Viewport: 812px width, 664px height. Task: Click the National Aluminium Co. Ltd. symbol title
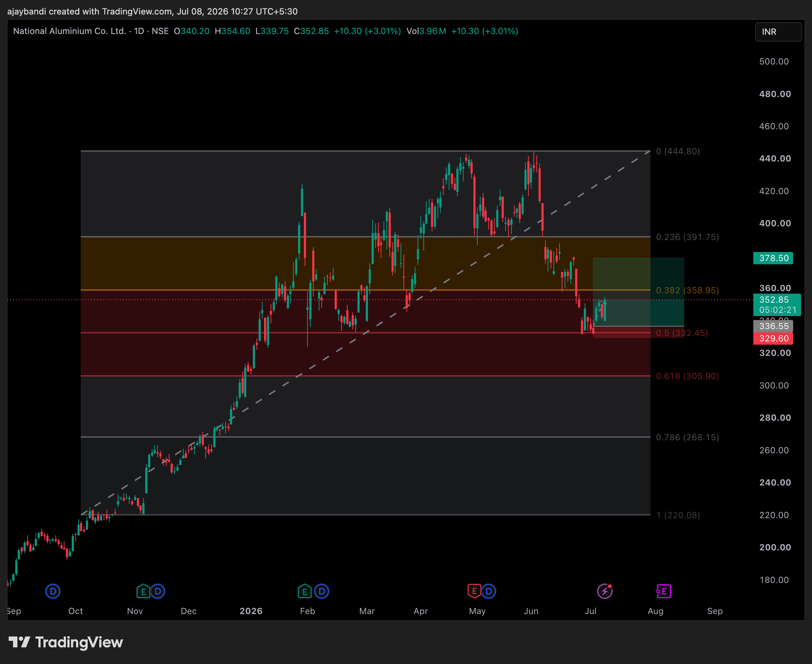70,31
